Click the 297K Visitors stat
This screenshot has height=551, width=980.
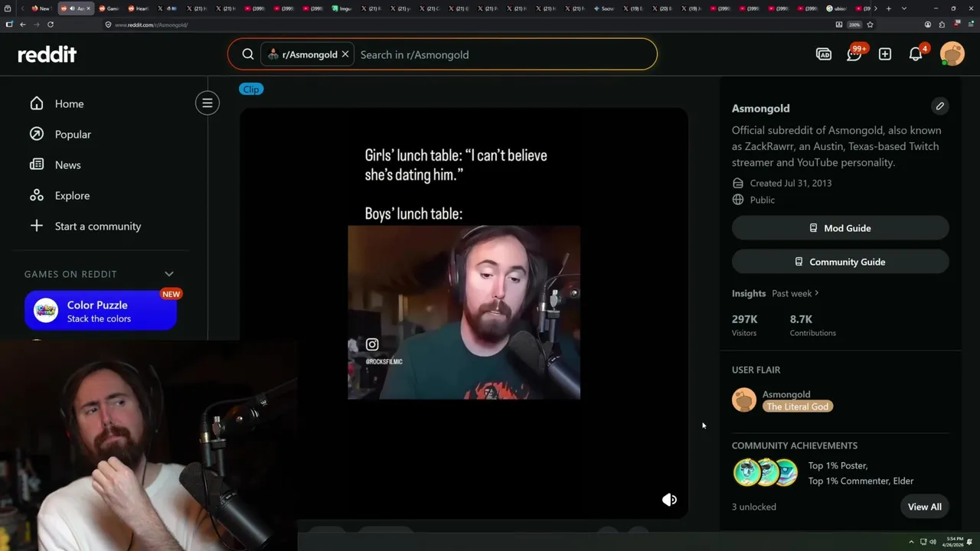coord(745,325)
